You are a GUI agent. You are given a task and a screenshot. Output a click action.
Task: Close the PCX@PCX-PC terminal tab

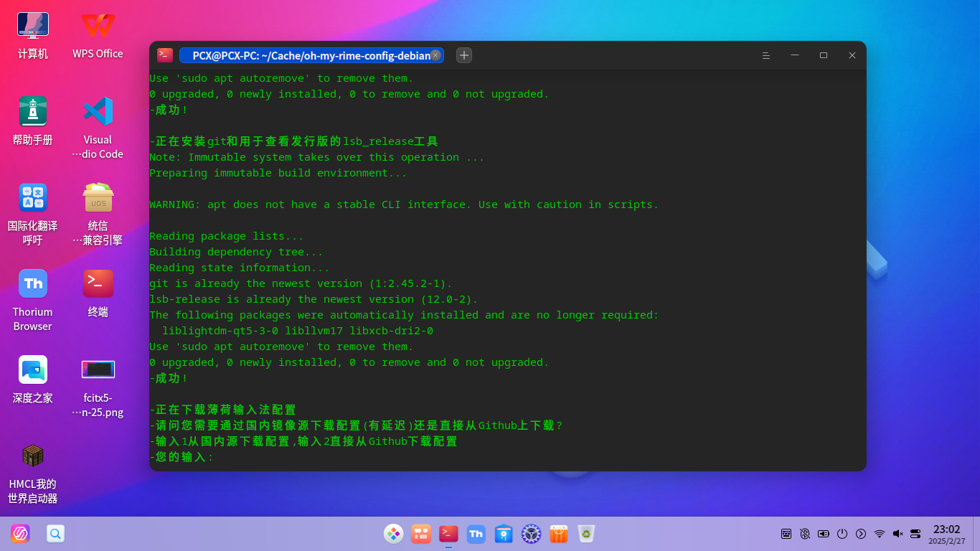point(435,55)
